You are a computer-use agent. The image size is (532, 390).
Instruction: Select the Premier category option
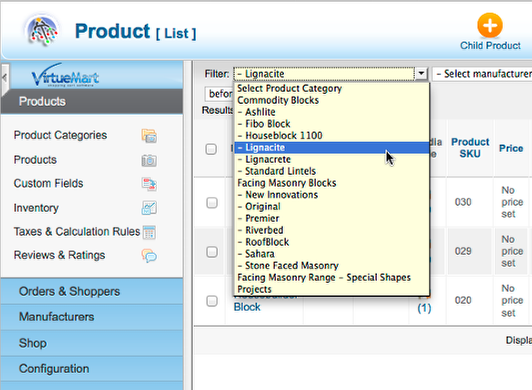[x=332, y=219]
